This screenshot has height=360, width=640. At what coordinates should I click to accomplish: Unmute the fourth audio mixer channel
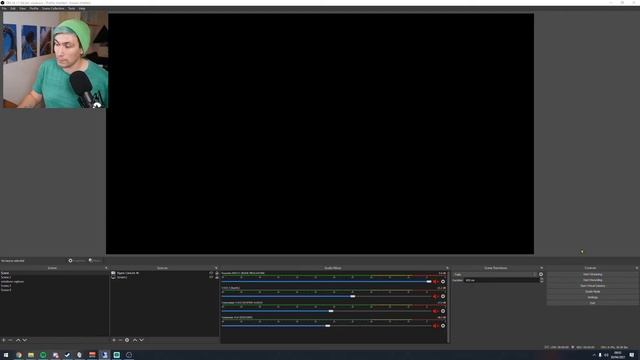(436, 326)
